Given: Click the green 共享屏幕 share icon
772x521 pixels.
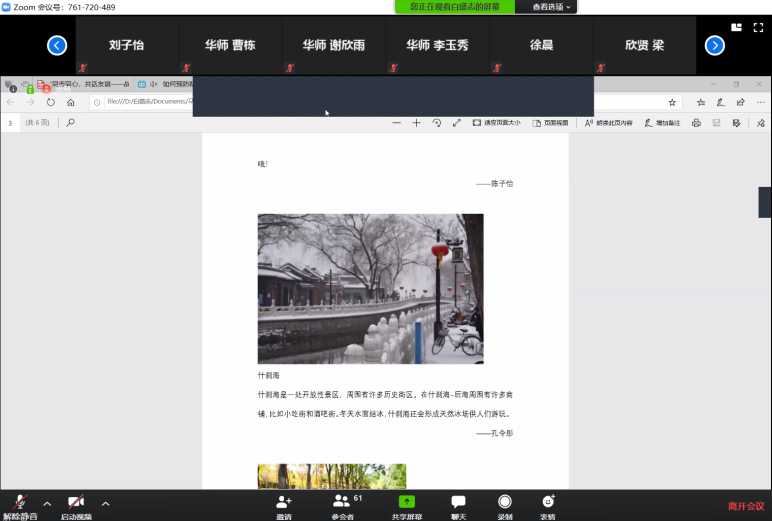Looking at the screenshot, I should pyautogui.click(x=407, y=504).
